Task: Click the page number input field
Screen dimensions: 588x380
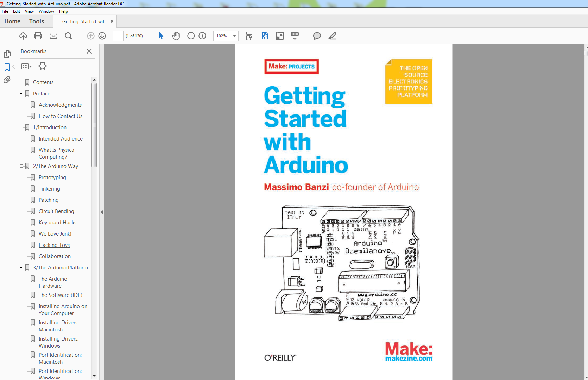Action: coord(118,36)
